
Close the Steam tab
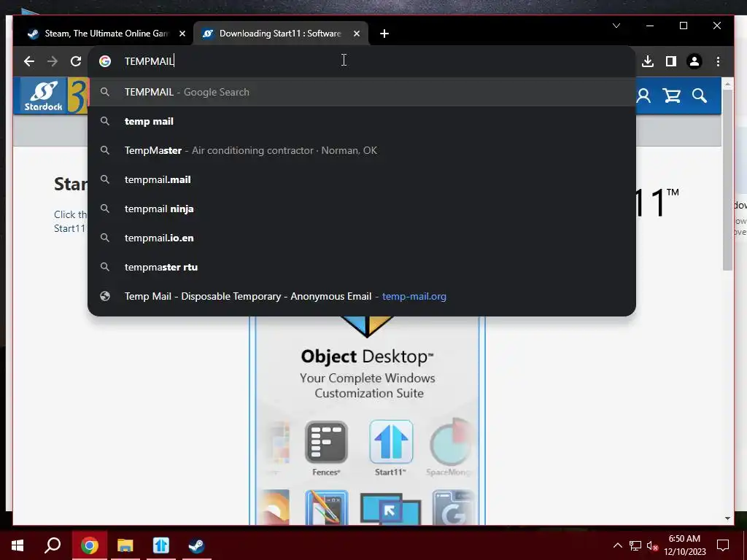point(182,34)
